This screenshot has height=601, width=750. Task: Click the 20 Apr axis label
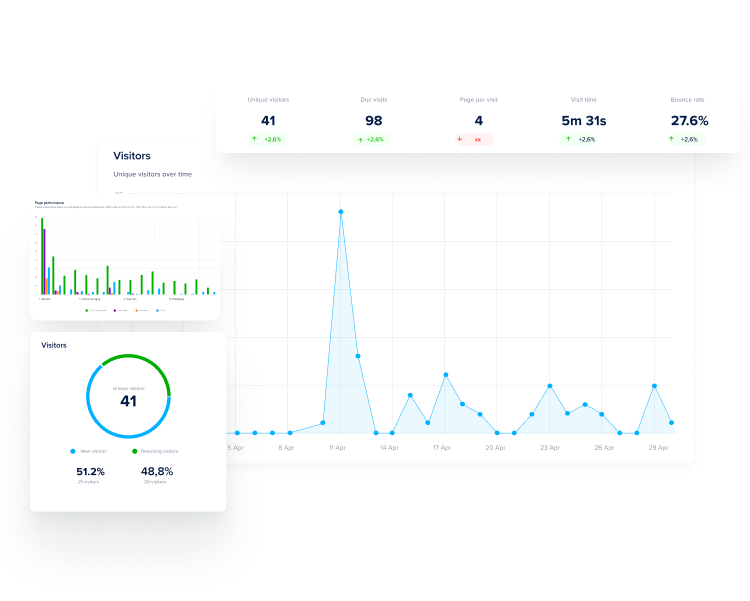496,448
